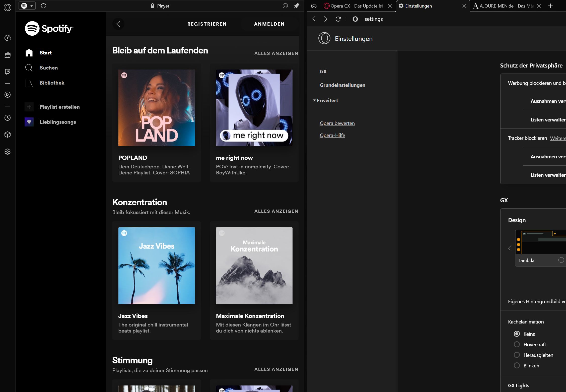Close the Opera GX Das Update tab
Viewport: 566px width, 392px height.
point(390,6)
